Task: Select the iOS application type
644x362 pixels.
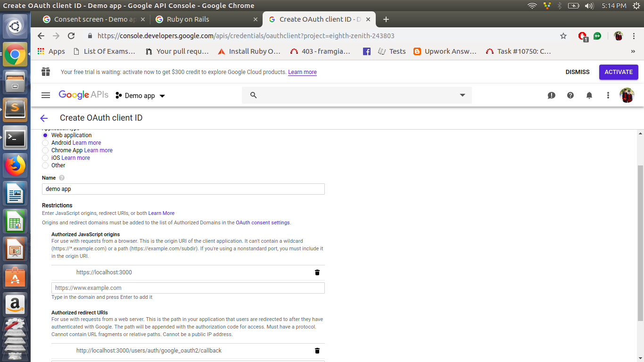Action: click(45, 158)
